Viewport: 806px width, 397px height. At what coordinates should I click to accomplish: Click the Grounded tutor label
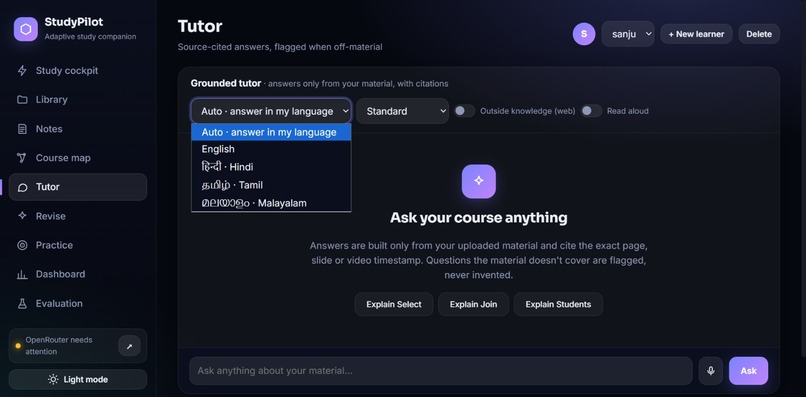226,83
